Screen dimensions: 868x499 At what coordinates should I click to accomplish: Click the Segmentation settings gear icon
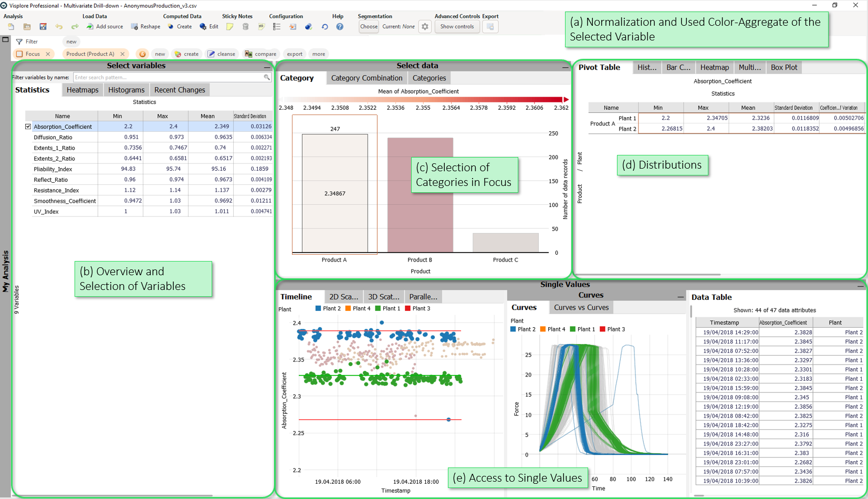coord(425,27)
